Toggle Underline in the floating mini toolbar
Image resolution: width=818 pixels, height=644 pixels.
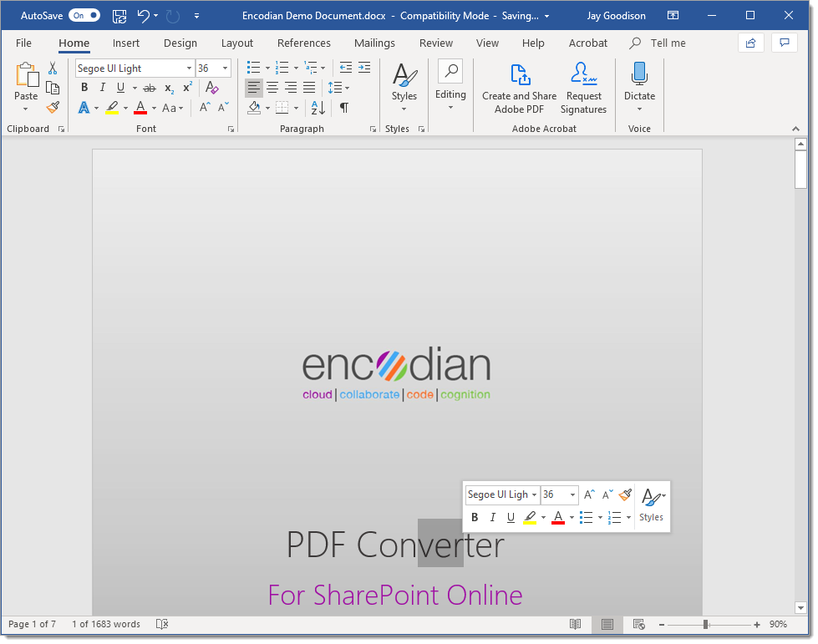tap(511, 517)
